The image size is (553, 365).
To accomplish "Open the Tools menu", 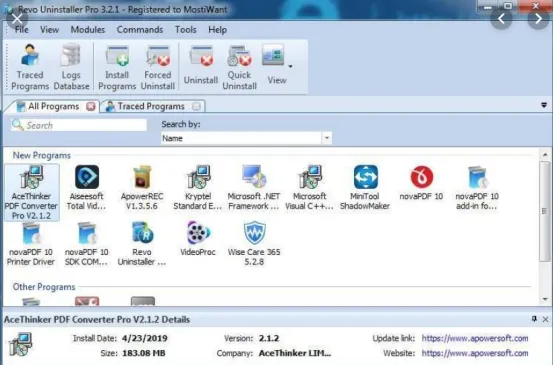I will (x=186, y=30).
